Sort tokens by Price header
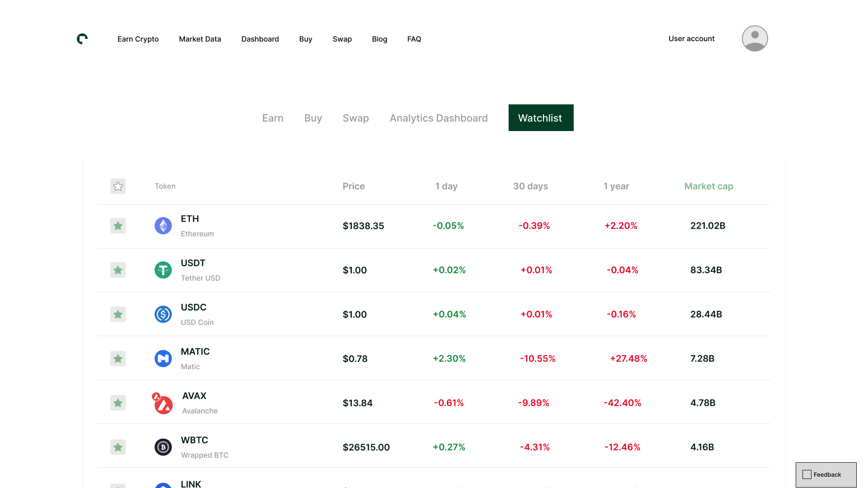The height and width of the screenshot is (488, 868). (354, 186)
